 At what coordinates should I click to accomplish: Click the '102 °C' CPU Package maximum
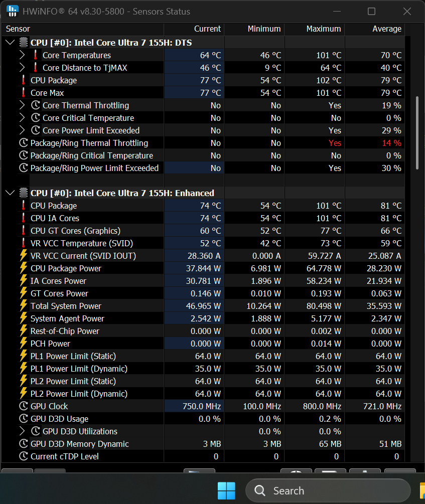tap(329, 80)
